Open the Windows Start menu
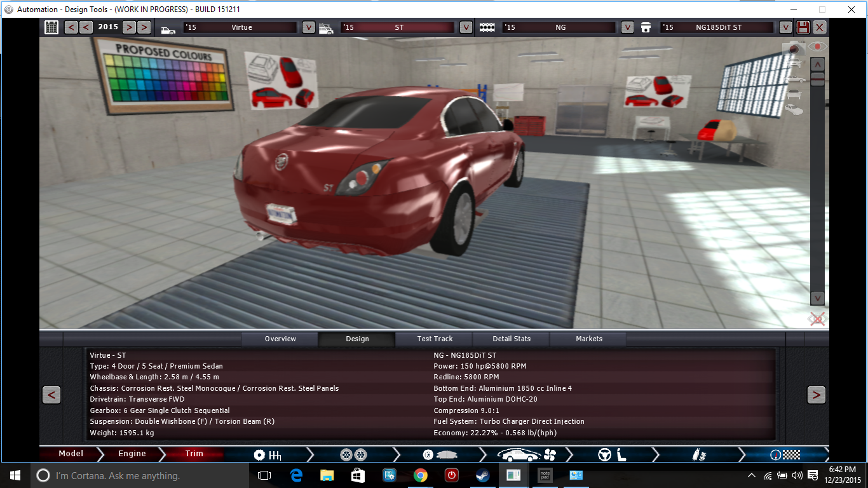Viewport: 868px width, 488px height. [15, 475]
